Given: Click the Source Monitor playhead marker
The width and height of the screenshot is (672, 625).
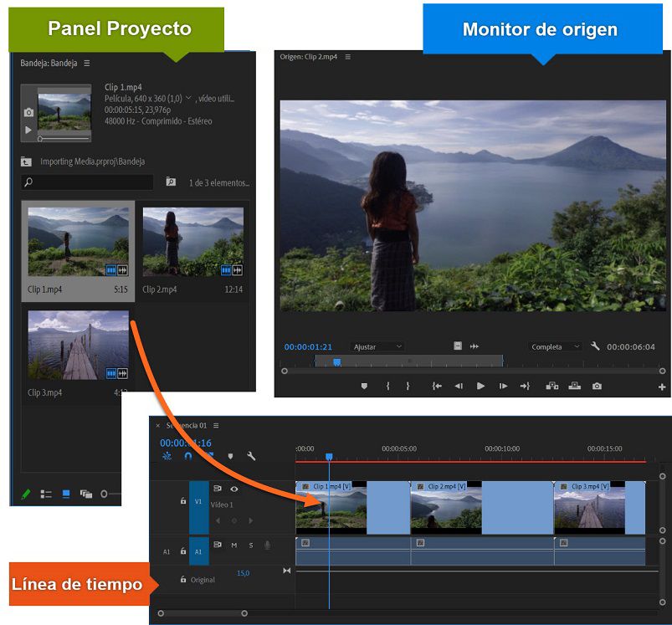Looking at the screenshot, I should (337, 362).
